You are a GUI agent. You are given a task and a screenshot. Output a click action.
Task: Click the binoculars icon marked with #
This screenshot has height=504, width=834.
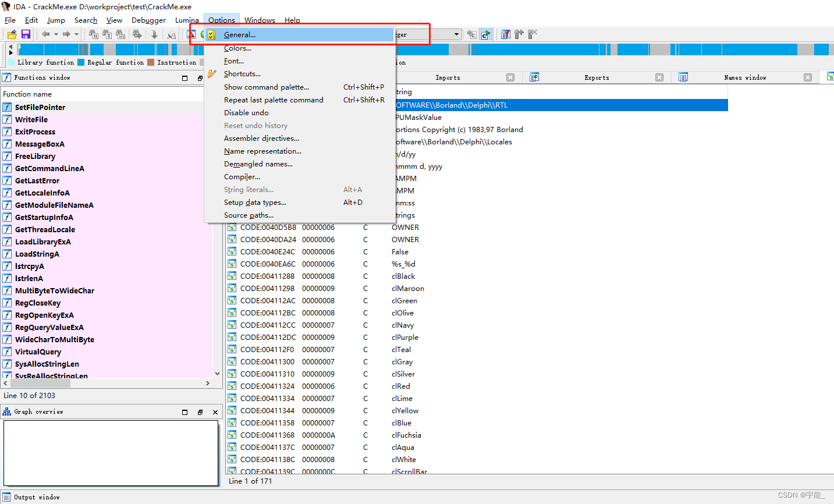[x=93, y=34]
